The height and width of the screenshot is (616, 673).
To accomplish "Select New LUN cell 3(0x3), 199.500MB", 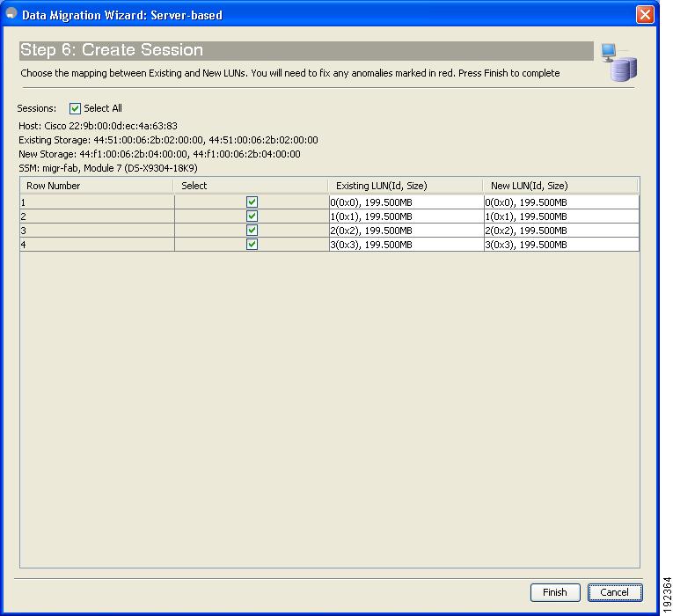I will coord(561,245).
